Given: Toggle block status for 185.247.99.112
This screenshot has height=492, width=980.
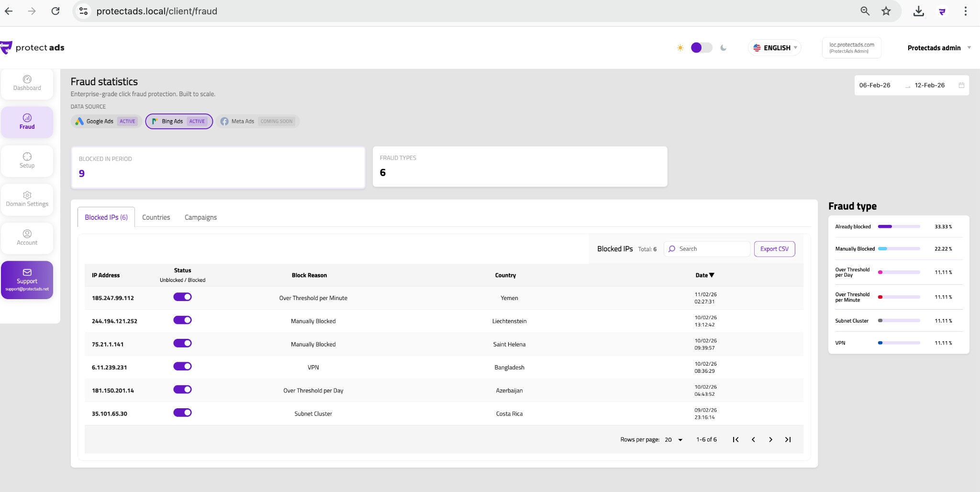Looking at the screenshot, I should pos(182,297).
